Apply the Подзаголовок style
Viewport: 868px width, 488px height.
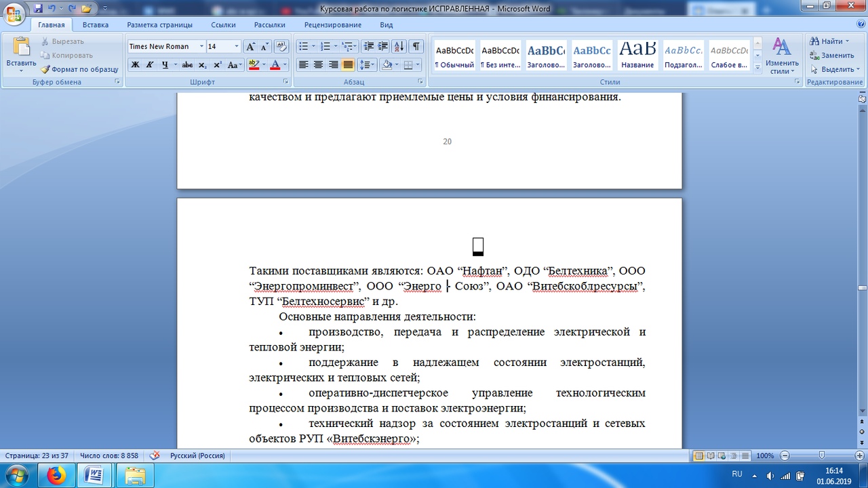[x=683, y=56]
